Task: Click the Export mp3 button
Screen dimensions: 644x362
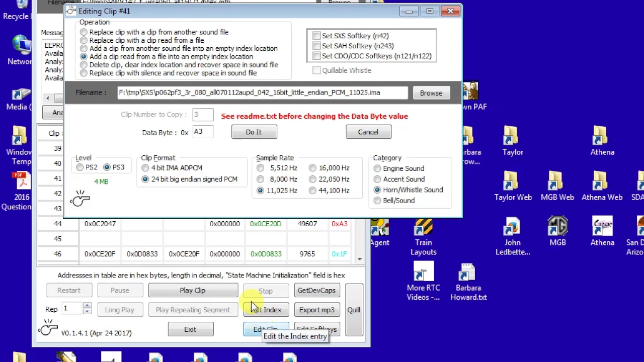Action: (x=316, y=310)
